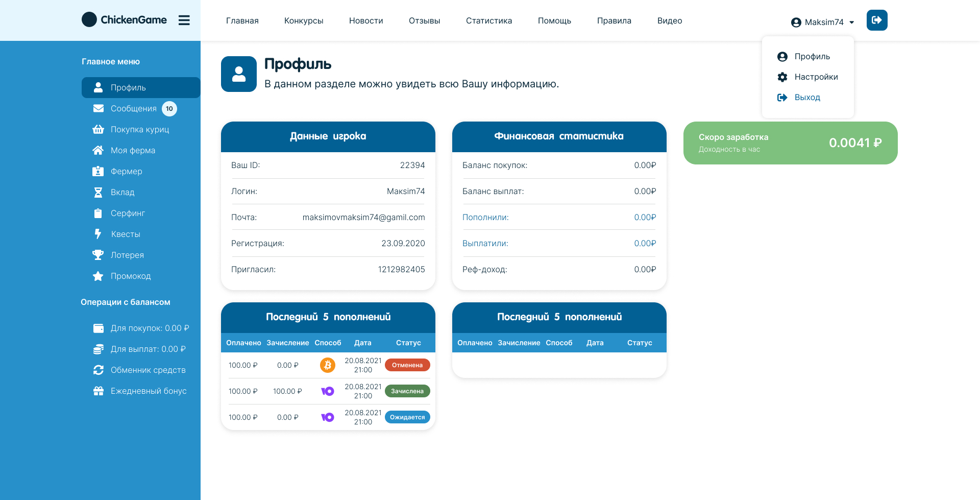Go to Моя ферма in the sidebar
This screenshot has height=500, width=980.
[133, 151]
